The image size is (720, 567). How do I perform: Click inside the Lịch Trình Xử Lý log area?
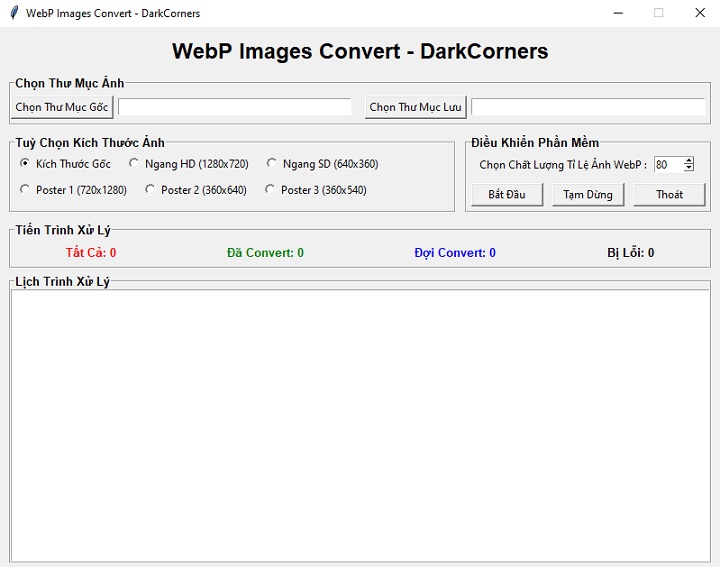pos(360,424)
